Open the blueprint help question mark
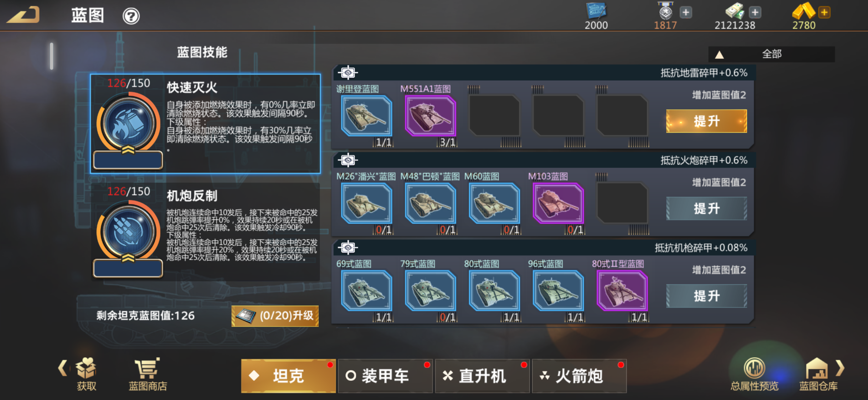Viewport: 868px width, 400px height. click(131, 16)
